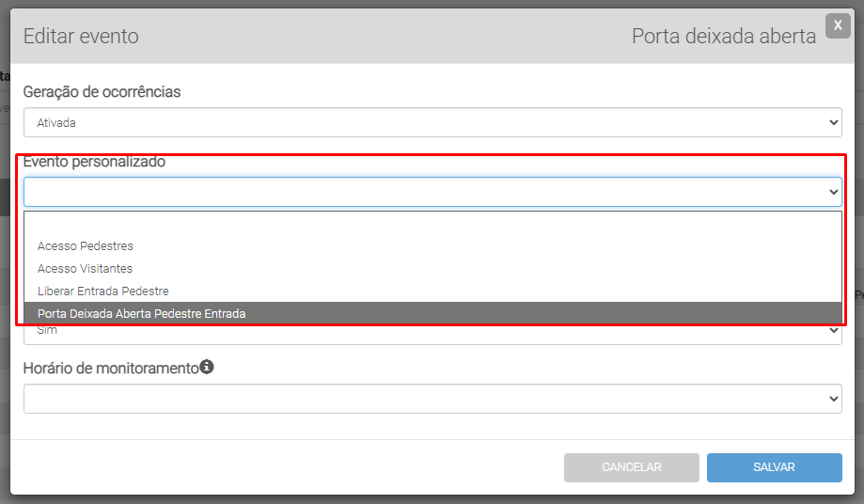Expand the Horário de monitoramento dropdown
The width and height of the screenshot is (864, 504).
click(432, 399)
